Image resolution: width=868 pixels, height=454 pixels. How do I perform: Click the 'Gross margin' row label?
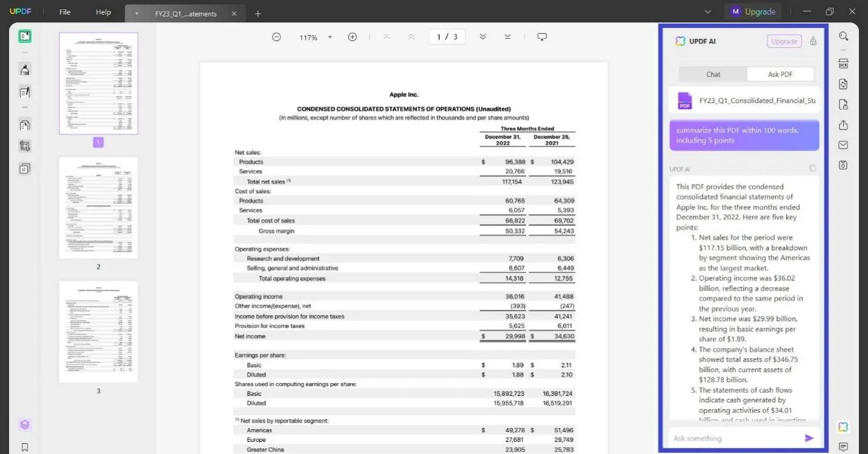tap(276, 231)
